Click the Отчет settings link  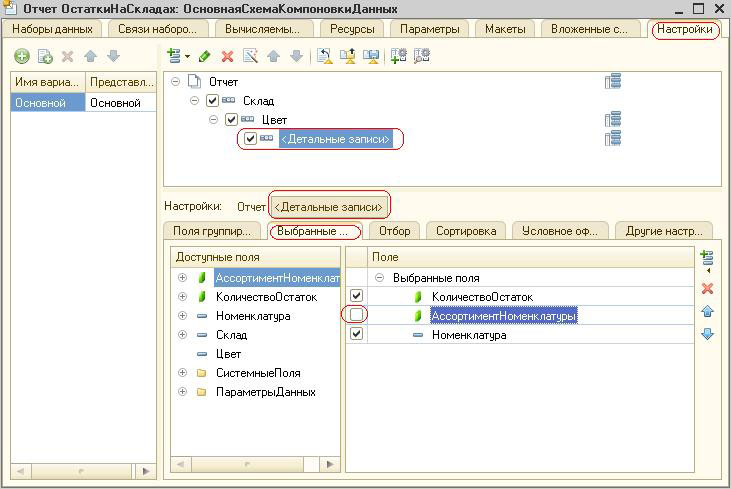(x=251, y=207)
